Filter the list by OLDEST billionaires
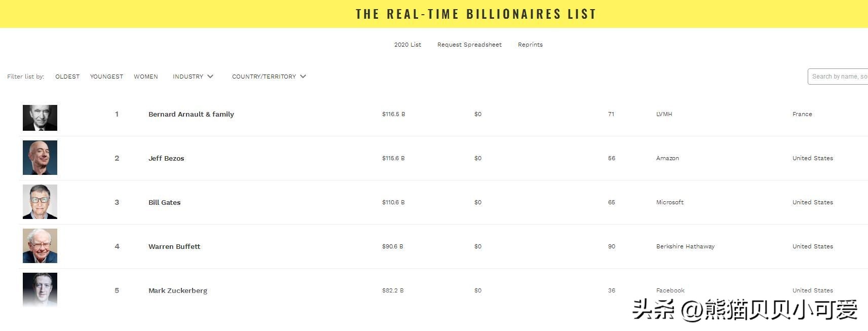This screenshot has width=868, height=331. pos(67,77)
